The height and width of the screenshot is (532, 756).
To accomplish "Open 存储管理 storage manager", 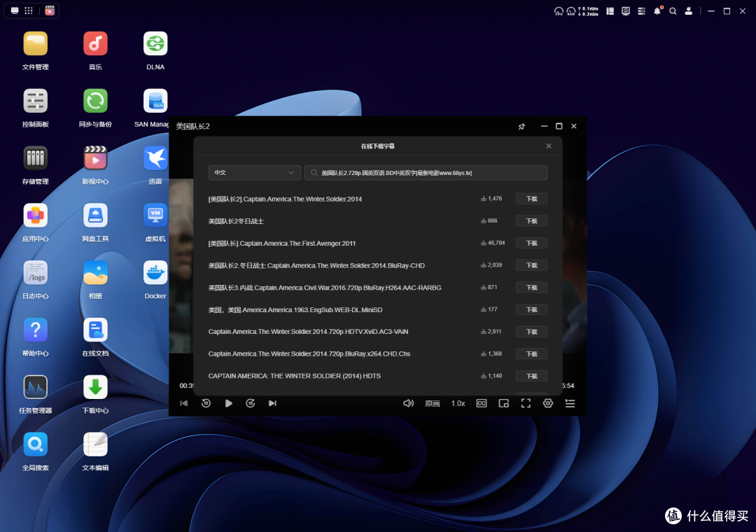I will pos(35,159).
